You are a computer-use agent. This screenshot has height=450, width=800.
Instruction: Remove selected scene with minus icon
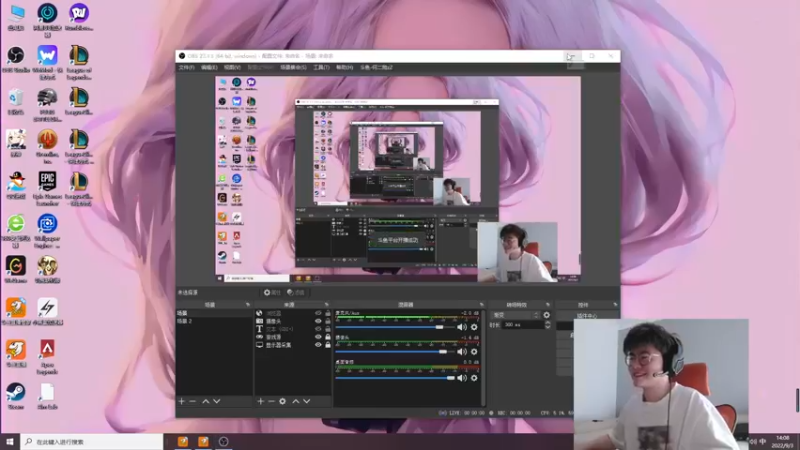pos(192,401)
